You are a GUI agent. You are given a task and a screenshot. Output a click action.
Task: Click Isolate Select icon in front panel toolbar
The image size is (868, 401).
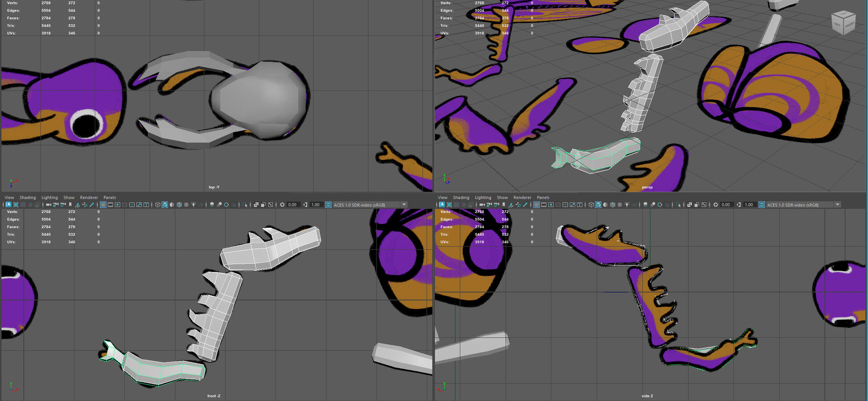[245, 205]
